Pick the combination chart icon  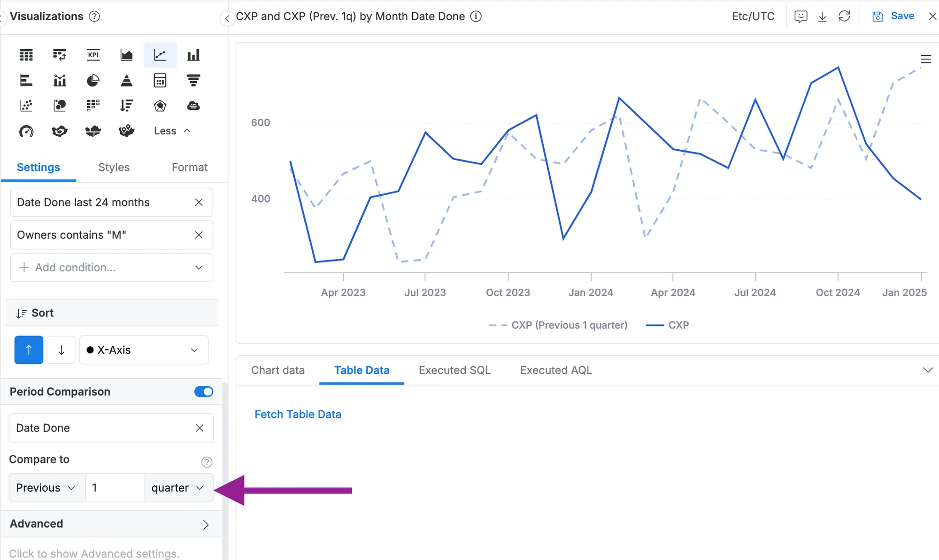pos(60,80)
